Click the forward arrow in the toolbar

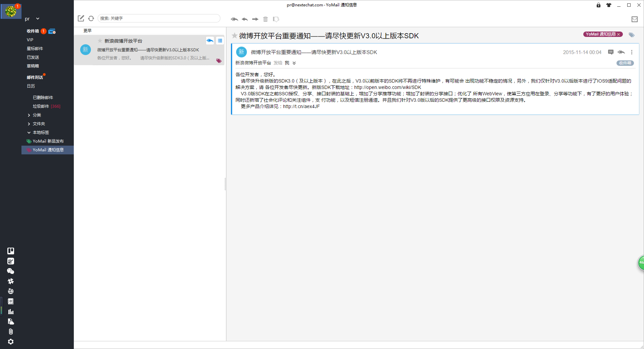coord(255,19)
